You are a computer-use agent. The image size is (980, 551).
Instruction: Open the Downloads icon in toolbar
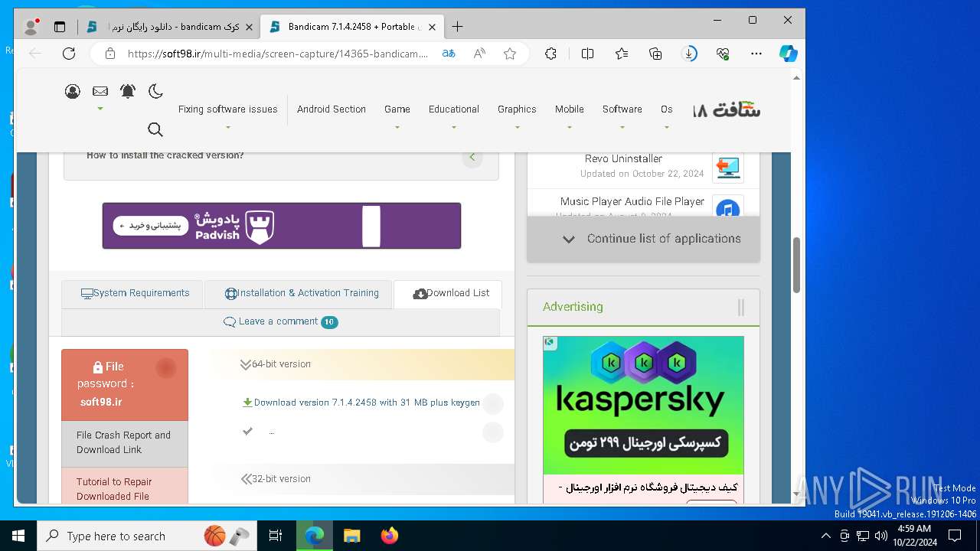pyautogui.click(x=689, y=54)
